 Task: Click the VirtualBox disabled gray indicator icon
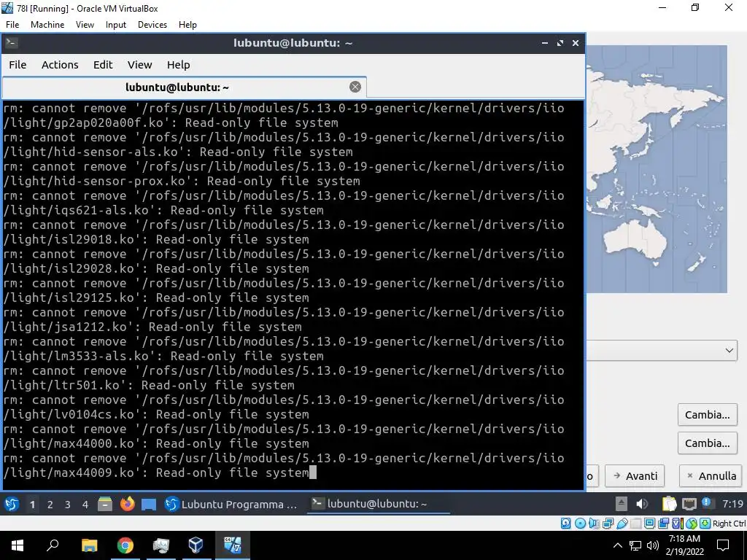pos(635,524)
